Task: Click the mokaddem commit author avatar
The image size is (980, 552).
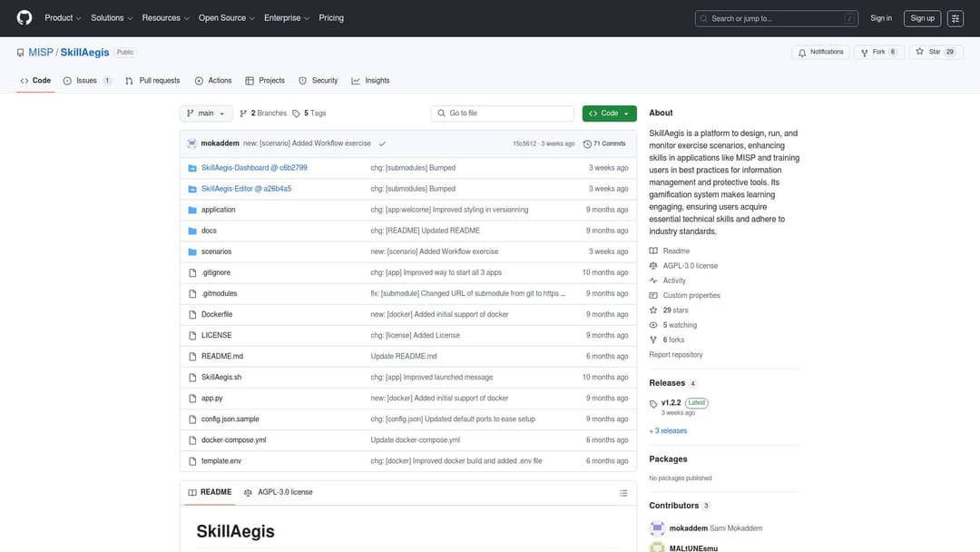Action: (191, 143)
